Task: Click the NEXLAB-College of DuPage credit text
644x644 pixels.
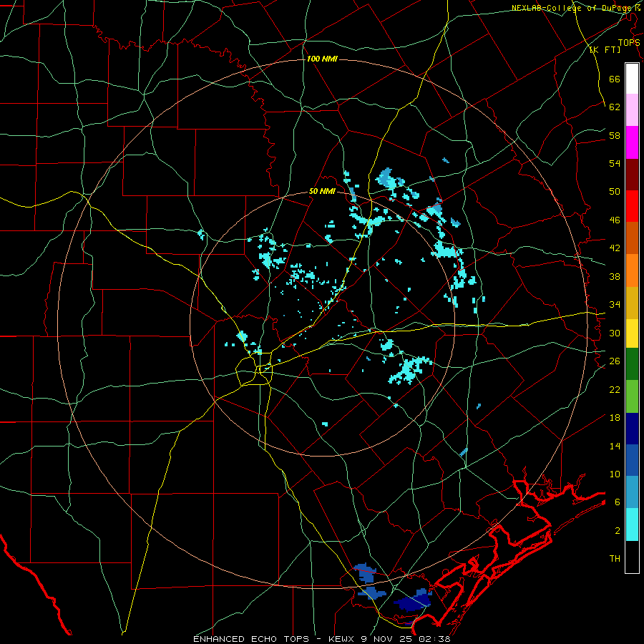Action: (x=575, y=8)
